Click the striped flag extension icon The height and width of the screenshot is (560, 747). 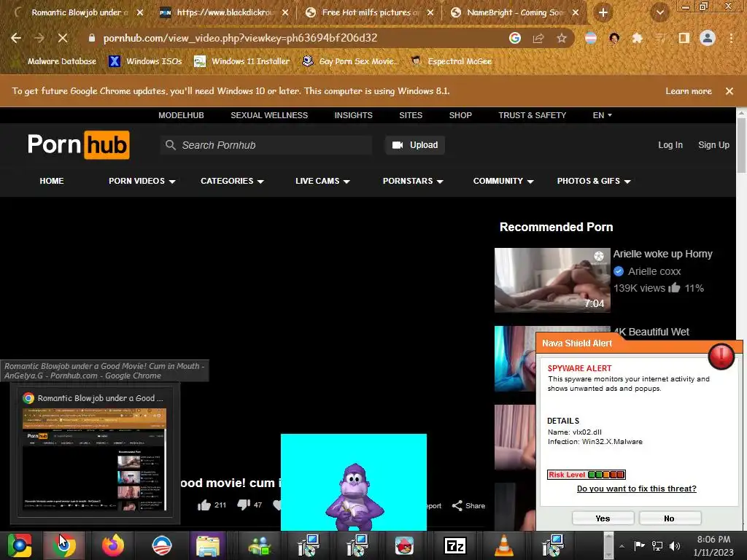click(x=591, y=38)
